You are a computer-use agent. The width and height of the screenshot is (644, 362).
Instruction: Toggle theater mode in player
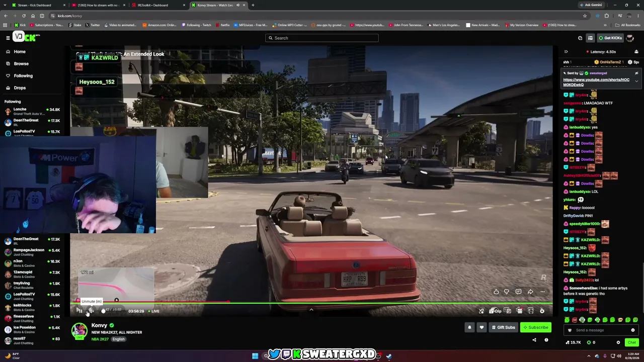click(519, 311)
